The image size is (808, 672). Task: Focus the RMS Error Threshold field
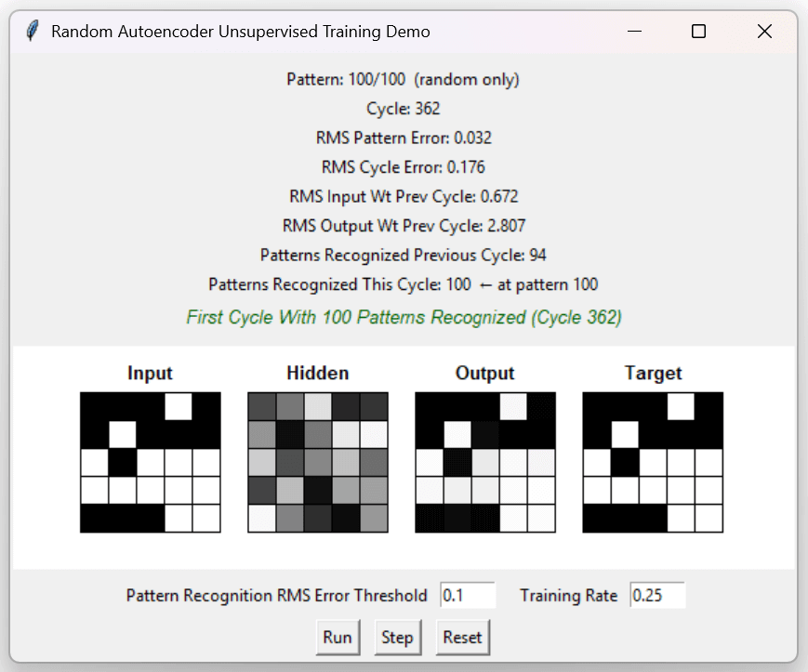(x=468, y=596)
